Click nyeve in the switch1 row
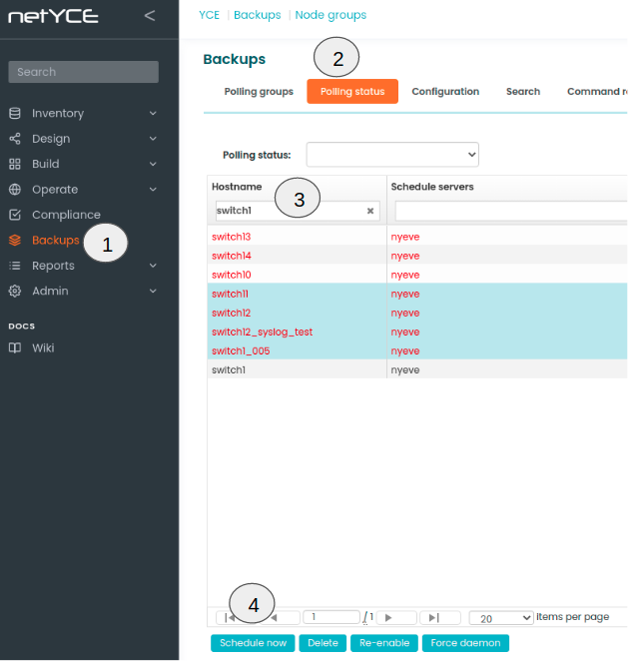 click(x=405, y=369)
